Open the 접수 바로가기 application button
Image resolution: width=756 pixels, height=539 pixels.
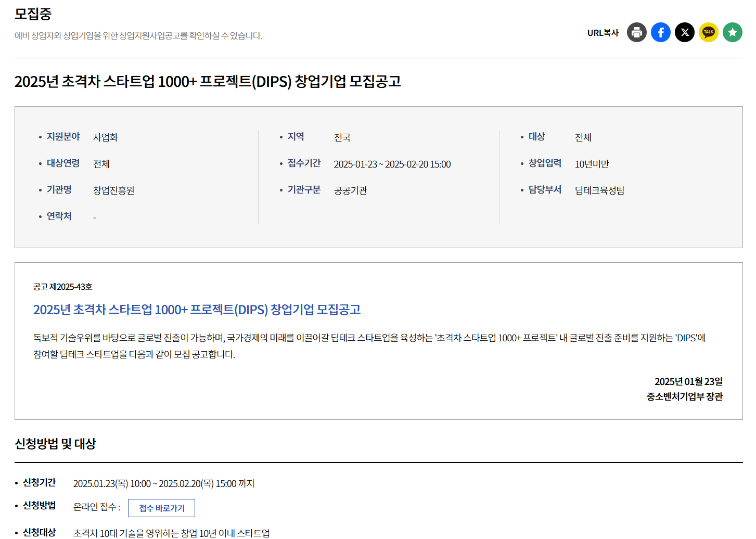[161, 508]
